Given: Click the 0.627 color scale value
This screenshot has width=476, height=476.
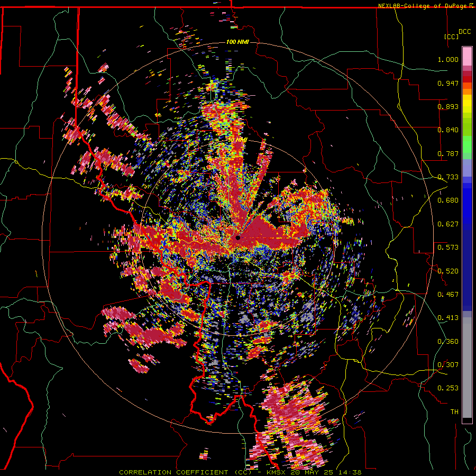Looking at the screenshot, I should tap(448, 224).
